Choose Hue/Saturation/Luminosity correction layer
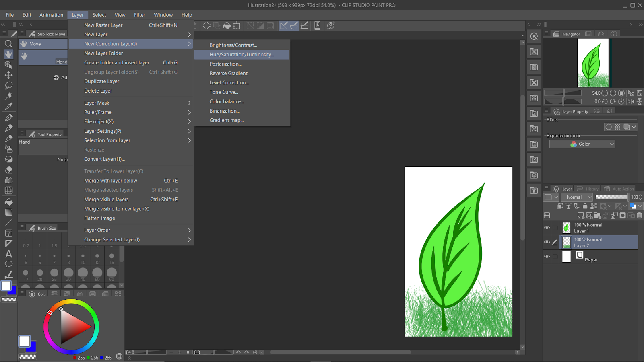Image resolution: width=644 pixels, height=362 pixels. click(x=242, y=55)
